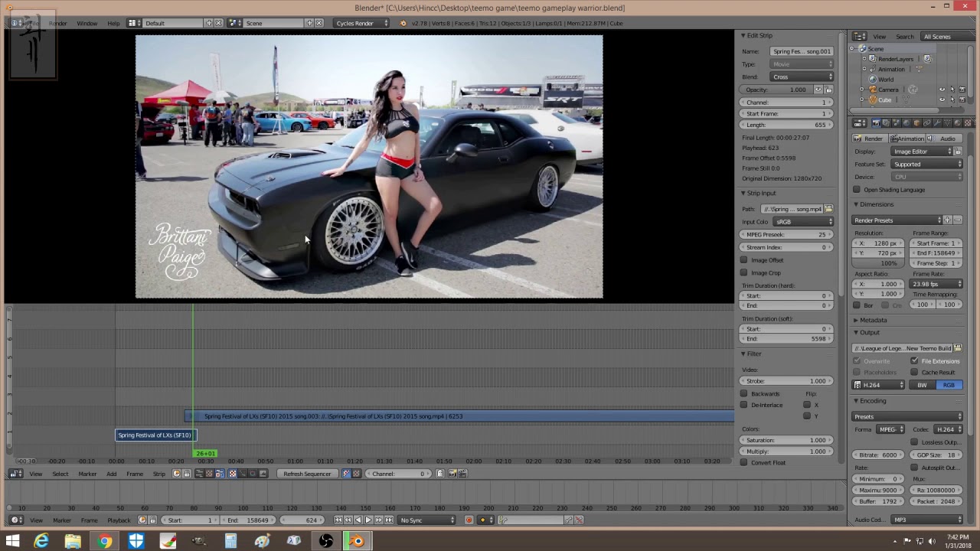Open File Explorer from Windows taskbar

coord(73,542)
